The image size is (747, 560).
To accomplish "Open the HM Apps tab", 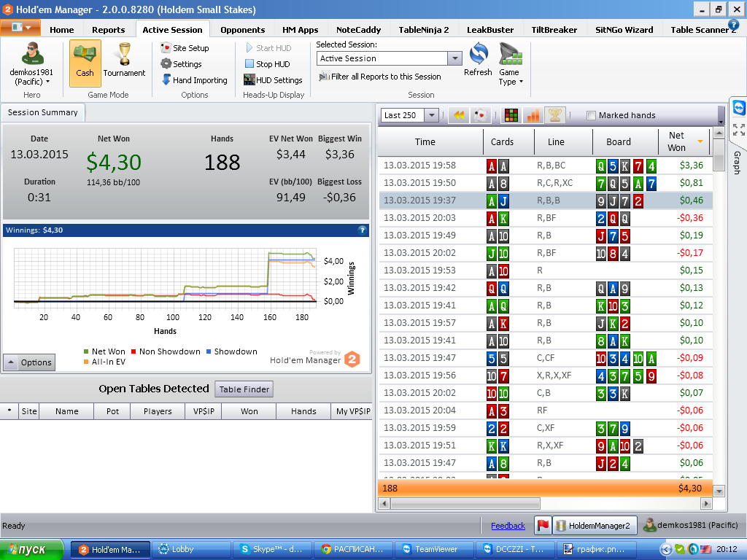I will click(300, 29).
